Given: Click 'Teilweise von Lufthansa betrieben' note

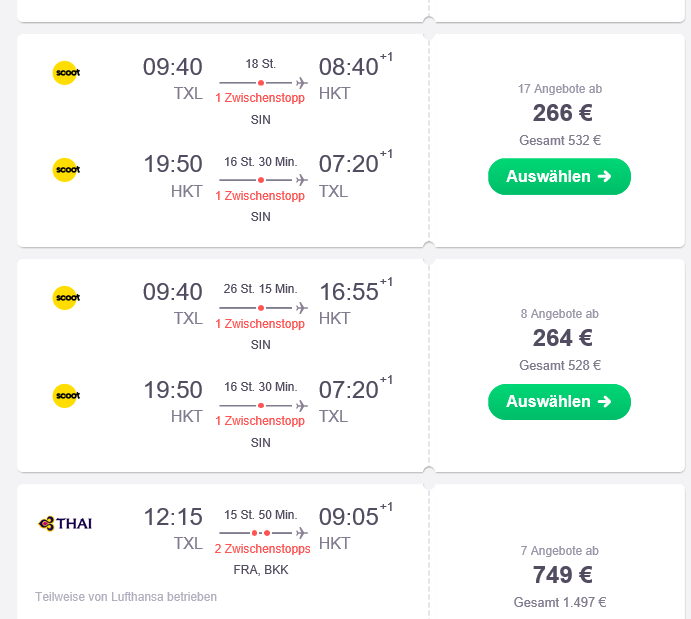Looking at the screenshot, I should (126, 597).
